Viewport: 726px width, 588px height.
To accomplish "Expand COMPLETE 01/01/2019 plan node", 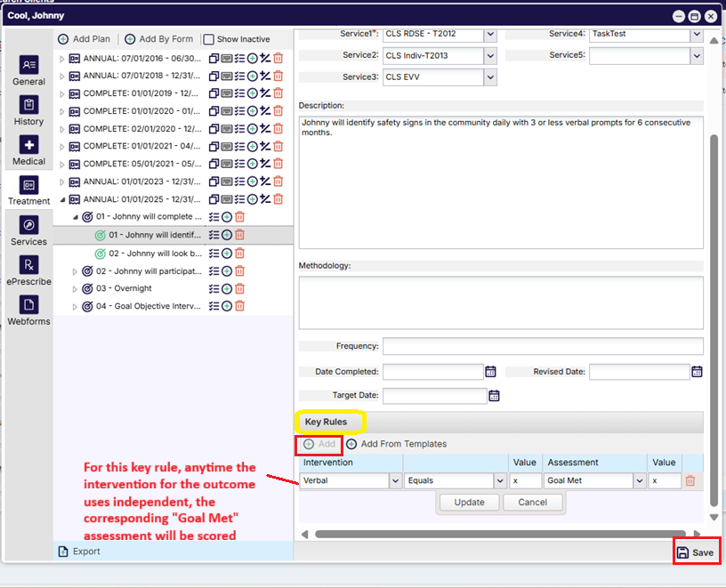I will point(62,94).
